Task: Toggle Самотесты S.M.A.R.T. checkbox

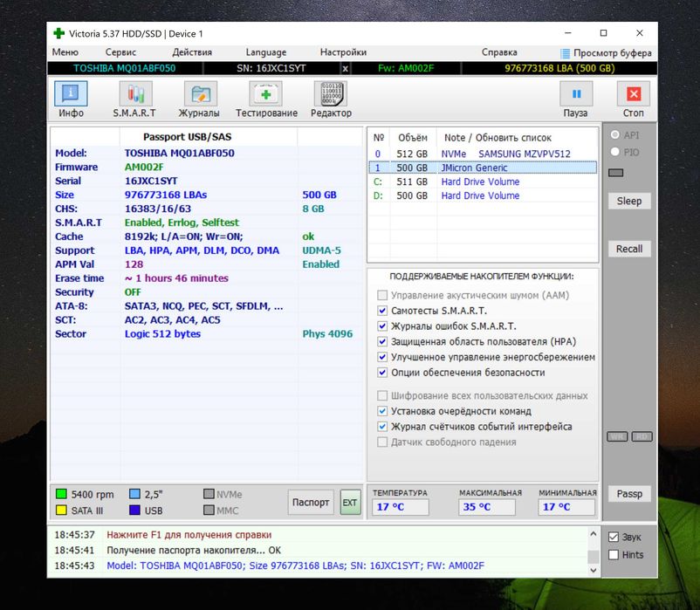Action: click(x=382, y=311)
